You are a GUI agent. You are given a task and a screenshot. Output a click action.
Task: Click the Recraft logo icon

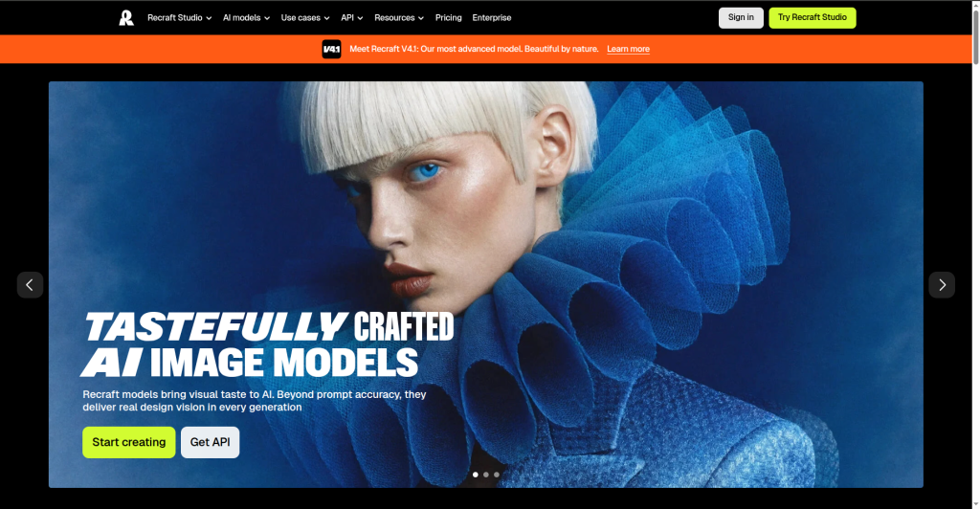tap(126, 17)
